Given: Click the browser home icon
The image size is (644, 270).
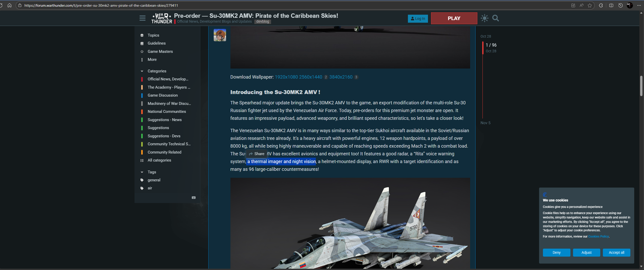Looking at the screenshot, I should [10, 5].
